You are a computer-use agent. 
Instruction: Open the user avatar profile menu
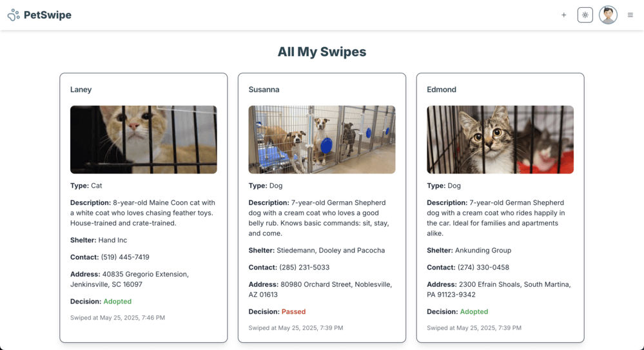coord(609,15)
